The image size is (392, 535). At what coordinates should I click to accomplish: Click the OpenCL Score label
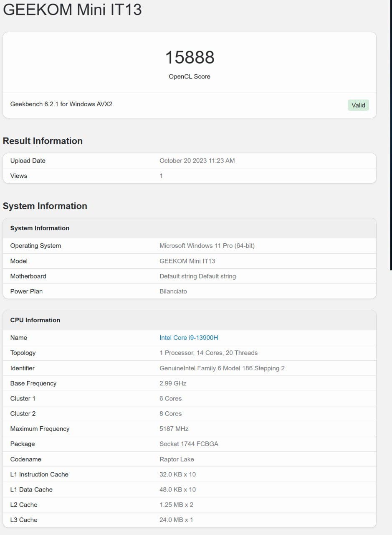pyautogui.click(x=190, y=76)
